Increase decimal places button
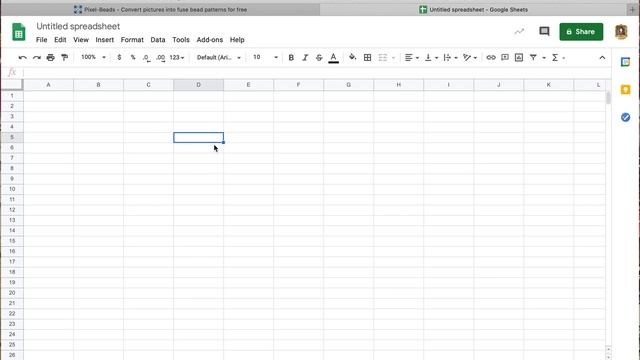The height and width of the screenshot is (360, 640). point(161,58)
